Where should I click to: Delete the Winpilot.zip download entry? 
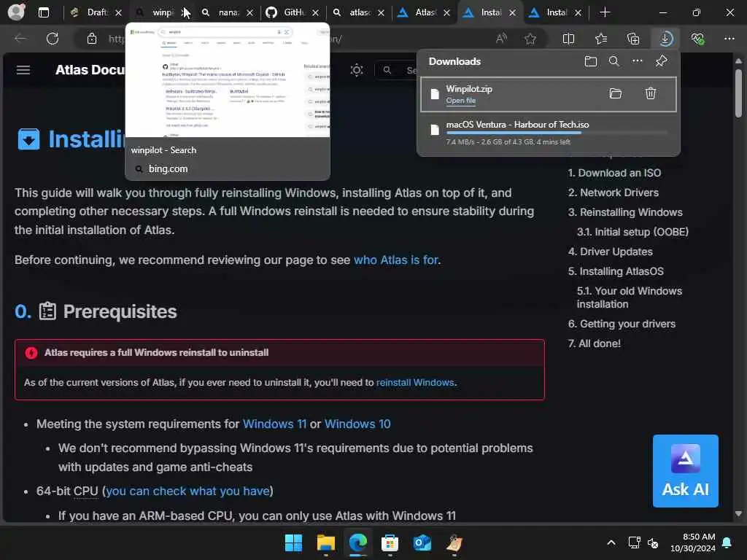(650, 93)
